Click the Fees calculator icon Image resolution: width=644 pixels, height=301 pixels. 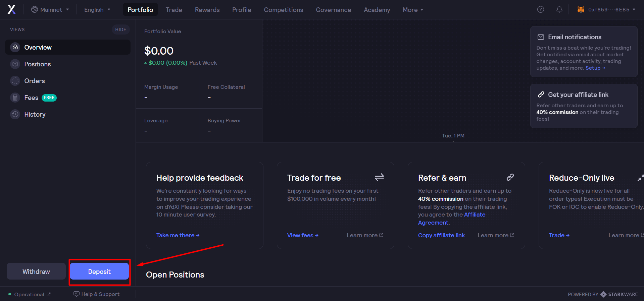coord(15,98)
